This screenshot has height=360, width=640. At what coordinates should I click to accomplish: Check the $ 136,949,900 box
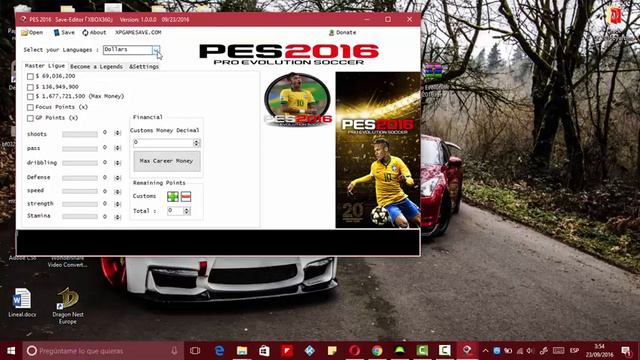click(x=30, y=87)
